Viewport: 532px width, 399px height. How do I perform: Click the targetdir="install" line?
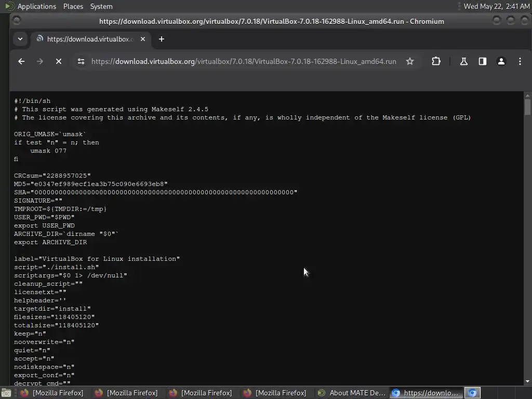pos(52,309)
